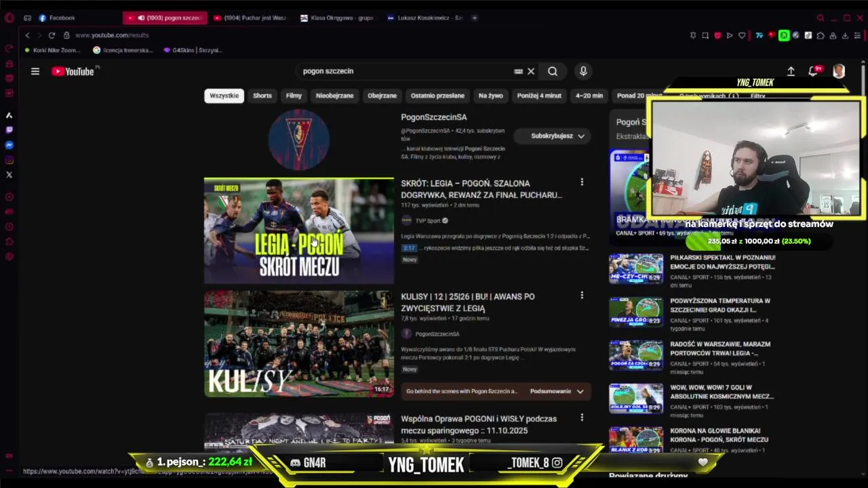Jump to the 2:17 key moment timestamp
This screenshot has height=488, width=868.
pos(408,248)
